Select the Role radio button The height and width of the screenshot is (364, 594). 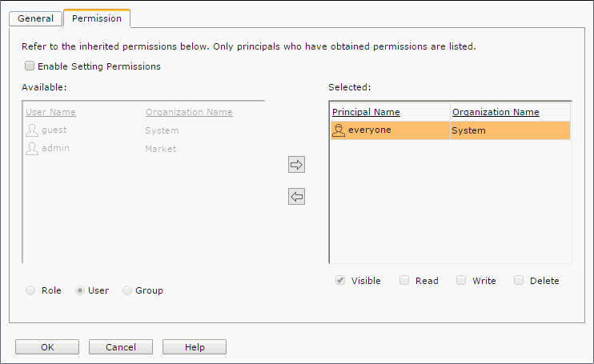point(30,290)
